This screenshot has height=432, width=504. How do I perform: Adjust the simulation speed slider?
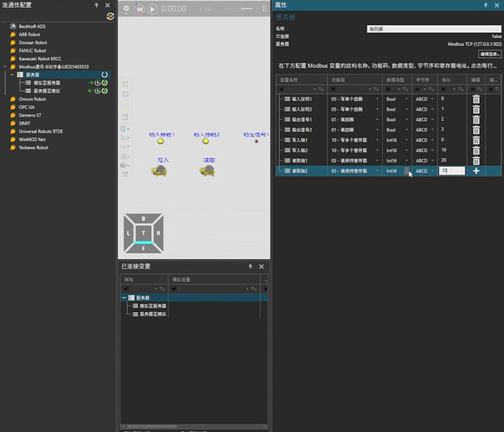[246, 9]
